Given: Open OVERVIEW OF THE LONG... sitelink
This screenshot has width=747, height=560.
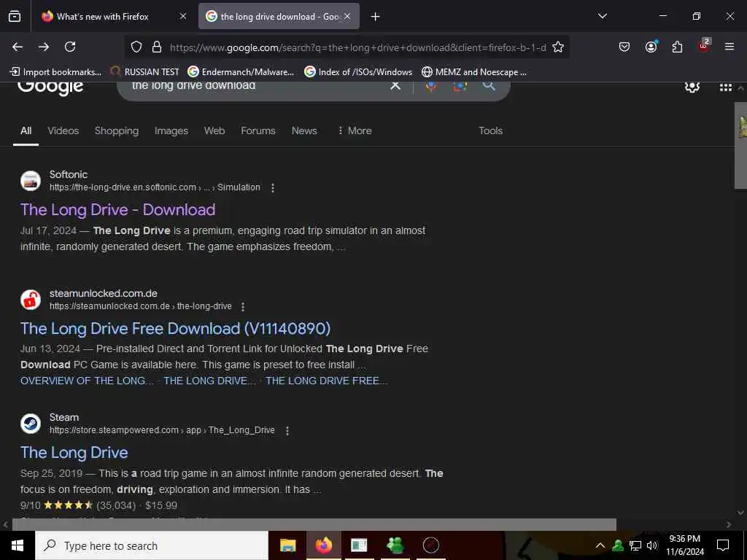Looking at the screenshot, I should coord(87,381).
